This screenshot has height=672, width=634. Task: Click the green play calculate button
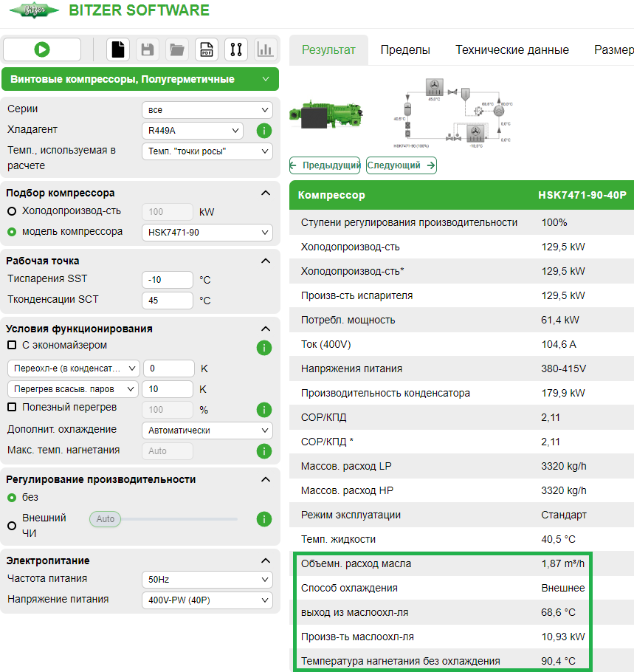pos(42,49)
